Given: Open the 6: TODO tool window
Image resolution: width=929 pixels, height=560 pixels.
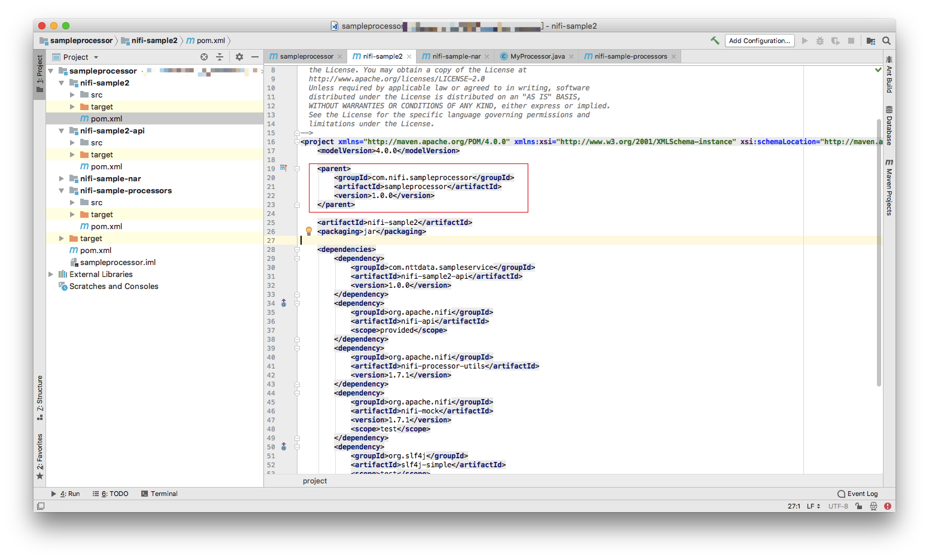Looking at the screenshot, I should [111, 494].
